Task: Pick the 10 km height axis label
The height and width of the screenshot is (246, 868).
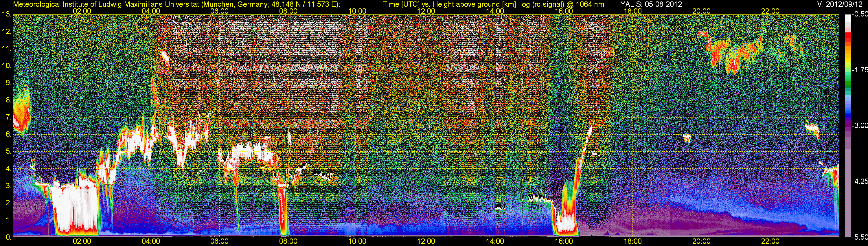Action: click(6, 66)
